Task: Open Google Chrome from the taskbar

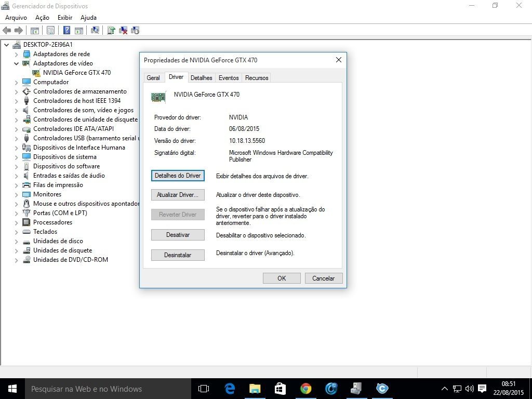Action: (305, 389)
